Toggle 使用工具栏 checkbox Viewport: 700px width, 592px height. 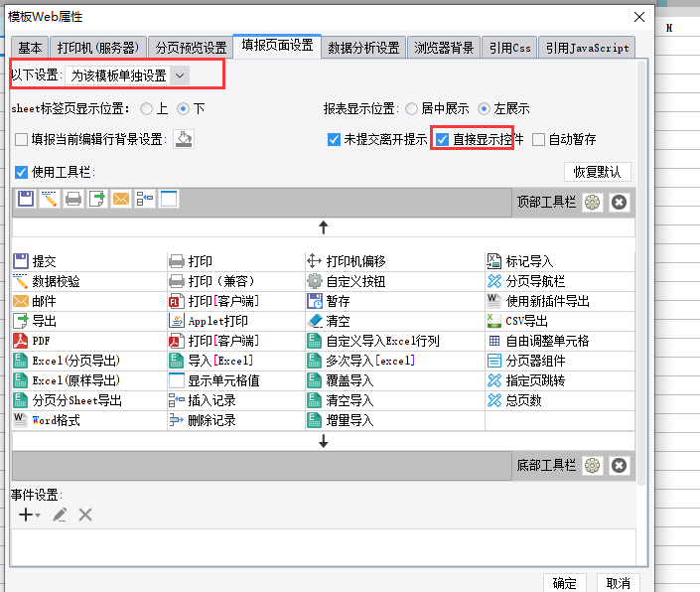(21, 172)
